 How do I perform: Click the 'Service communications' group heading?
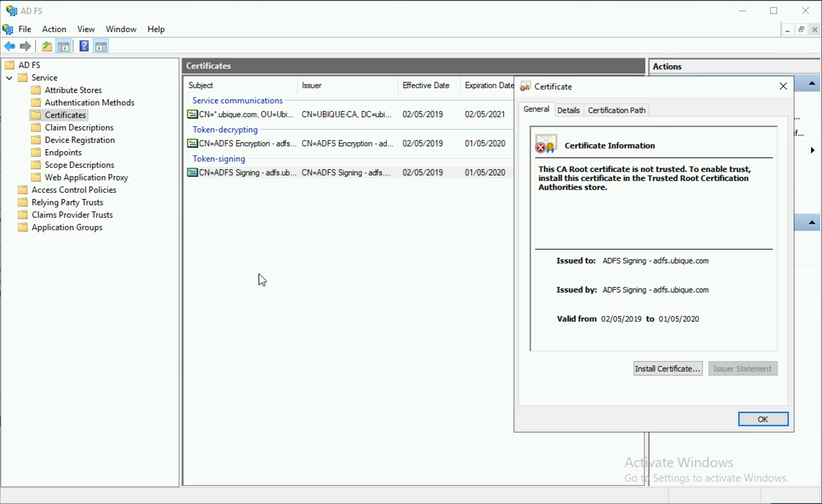pos(237,101)
